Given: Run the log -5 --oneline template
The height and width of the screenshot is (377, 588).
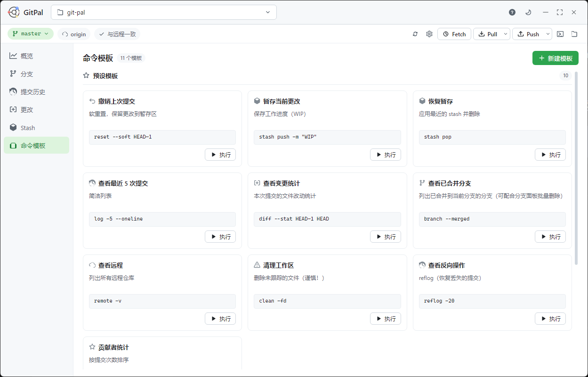Looking at the screenshot, I should 220,237.
